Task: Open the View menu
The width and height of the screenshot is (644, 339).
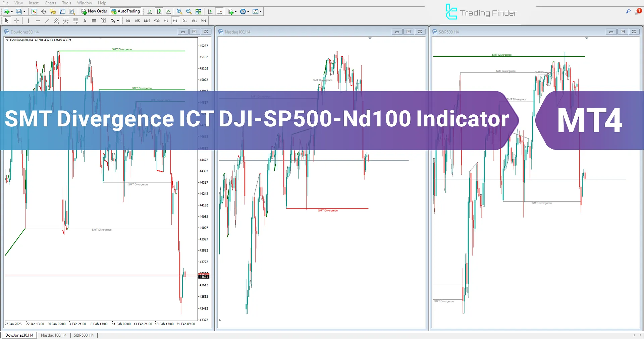Action: tap(19, 3)
